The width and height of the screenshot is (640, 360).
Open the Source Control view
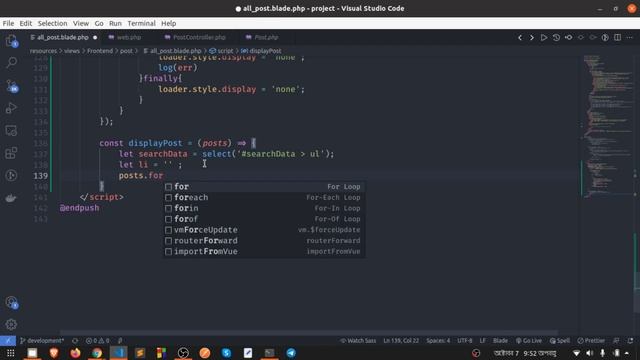[11, 86]
